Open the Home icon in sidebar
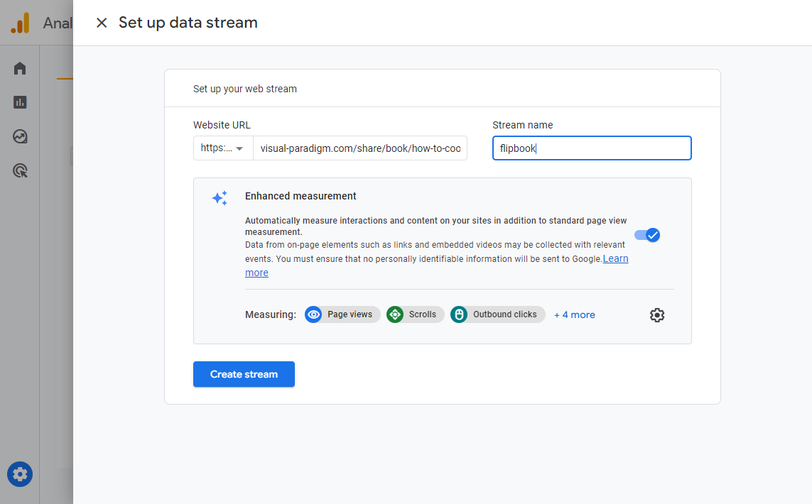This screenshot has height=504, width=812. click(x=20, y=68)
